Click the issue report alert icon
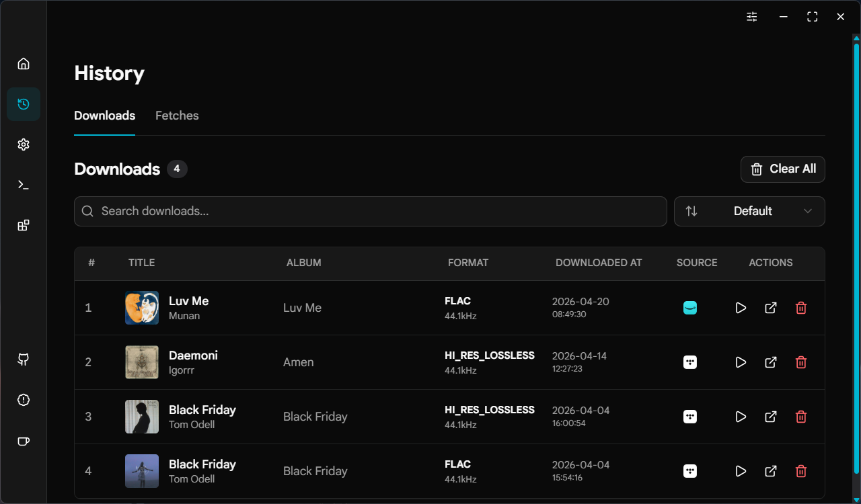 [24, 400]
